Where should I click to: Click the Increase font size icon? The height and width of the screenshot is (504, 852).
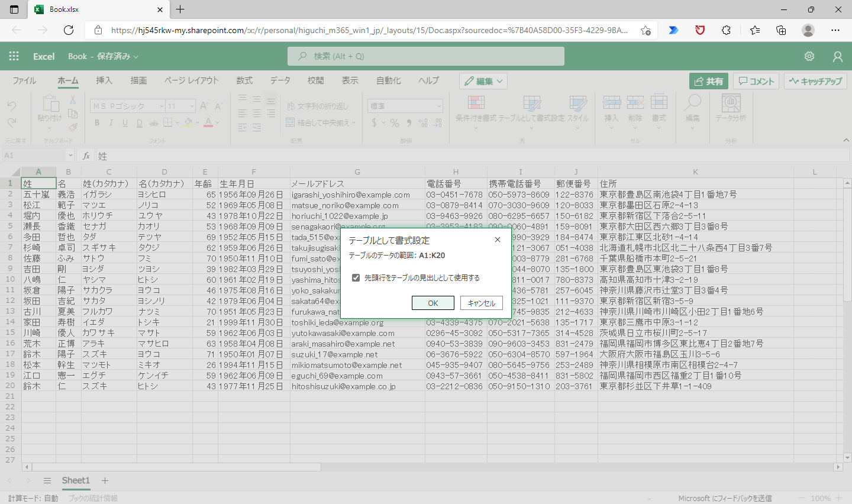(x=204, y=106)
